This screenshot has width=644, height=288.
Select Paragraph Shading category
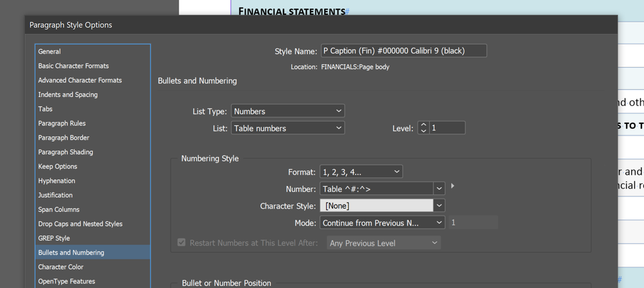click(x=93, y=152)
